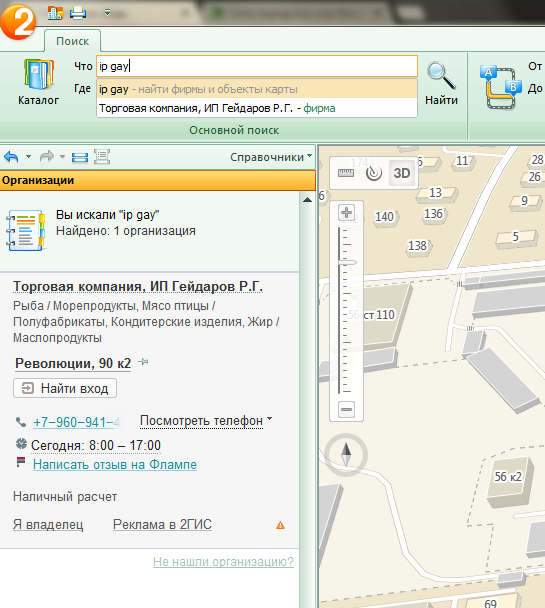The width and height of the screenshot is (545, 608).
Task: Switch to compact list view icon
Action: 80,157
